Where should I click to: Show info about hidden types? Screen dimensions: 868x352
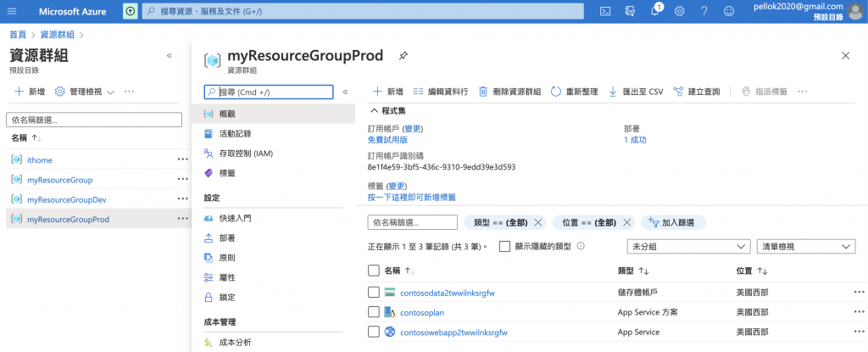pos(581,246)
